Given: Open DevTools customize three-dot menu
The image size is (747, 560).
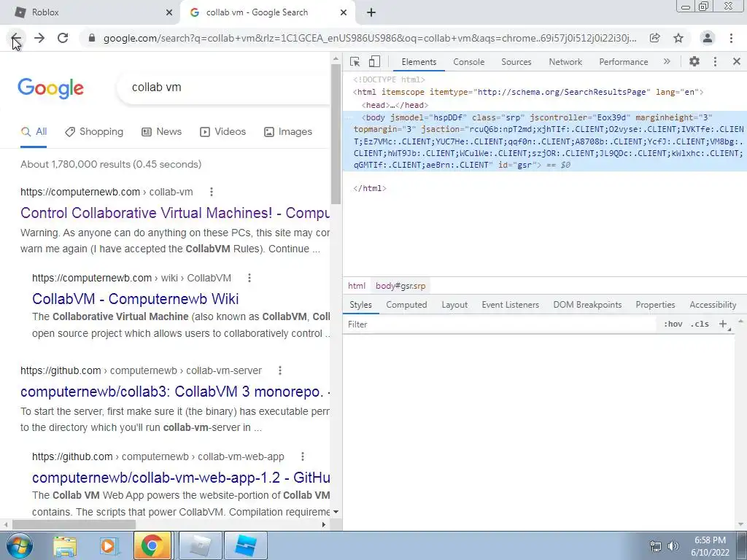Looking at the screenshot, I should click(715, 61).
